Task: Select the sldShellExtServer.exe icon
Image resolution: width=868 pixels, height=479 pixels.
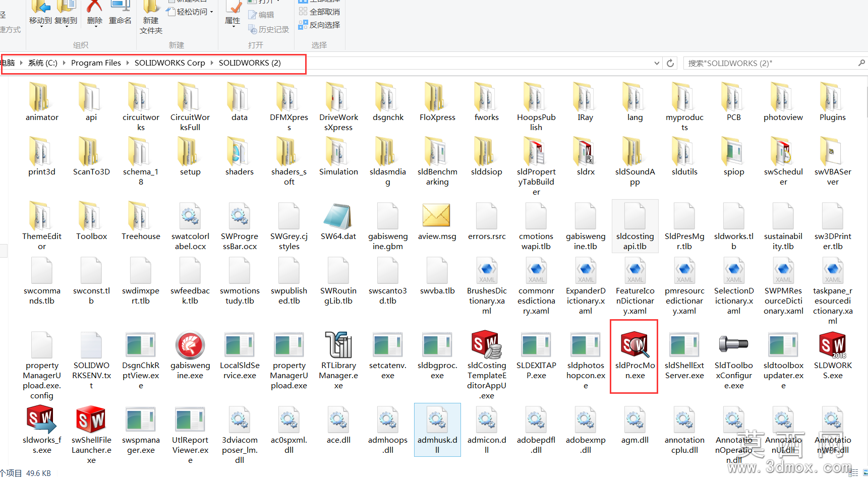Action: [x=684, y=345]
